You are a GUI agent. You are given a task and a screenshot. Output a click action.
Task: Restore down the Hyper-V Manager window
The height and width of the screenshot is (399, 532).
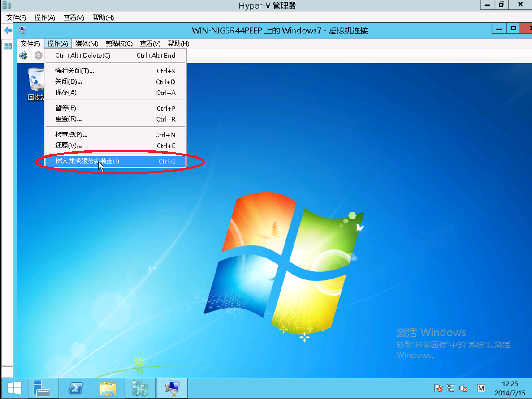(502, 5)
